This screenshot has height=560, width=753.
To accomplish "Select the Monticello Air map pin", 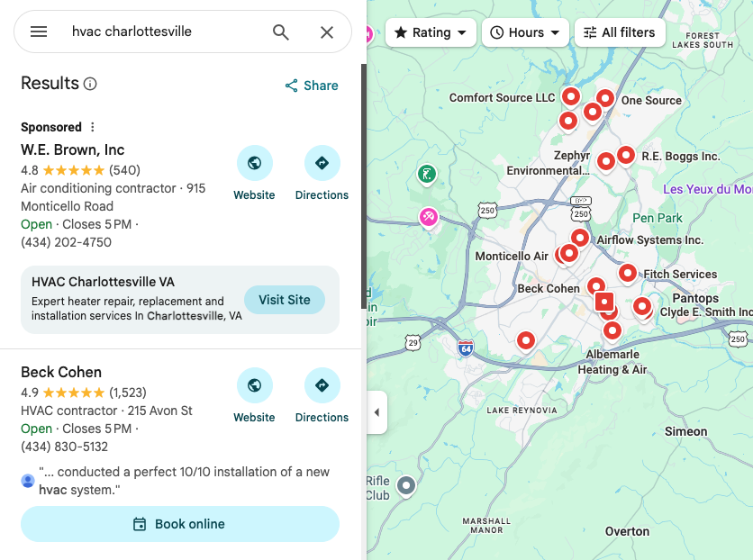I will pyautogui.click(x=569, y=253).
